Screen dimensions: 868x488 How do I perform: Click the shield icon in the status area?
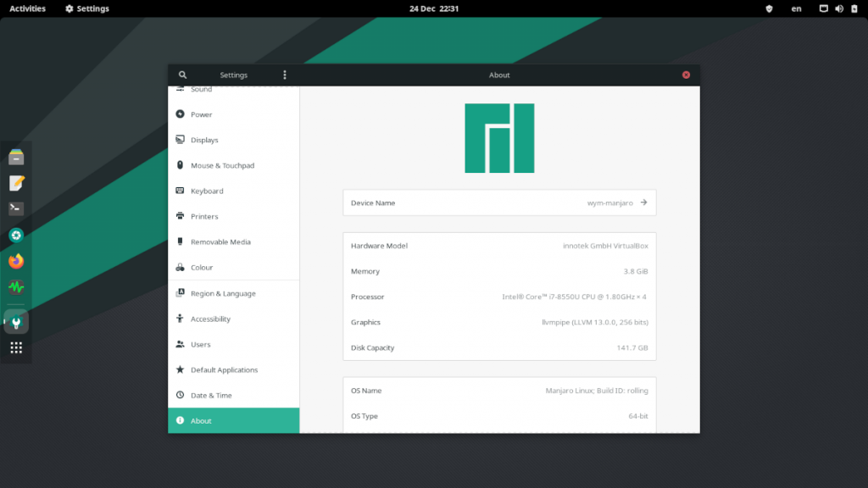click(x=769, y=8)
